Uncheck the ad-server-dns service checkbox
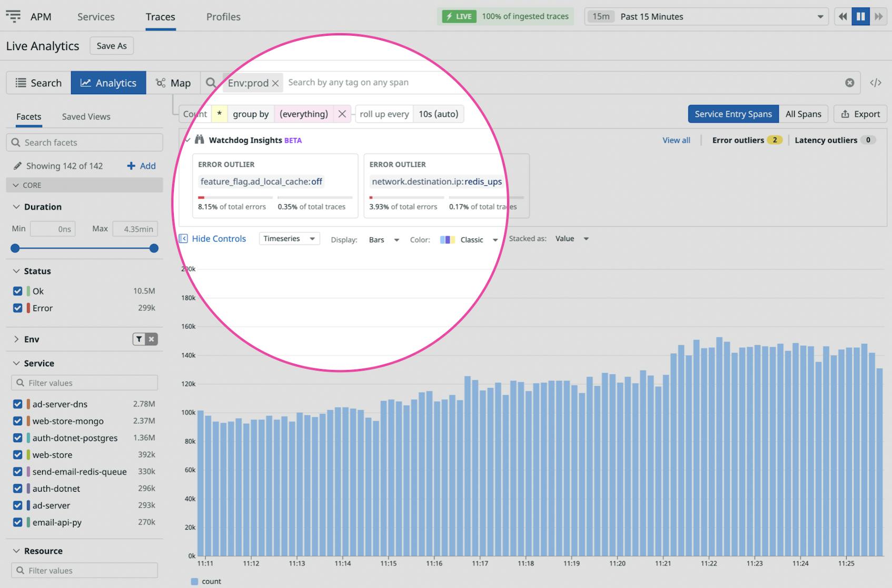892x588 pixels. (17, 404)
